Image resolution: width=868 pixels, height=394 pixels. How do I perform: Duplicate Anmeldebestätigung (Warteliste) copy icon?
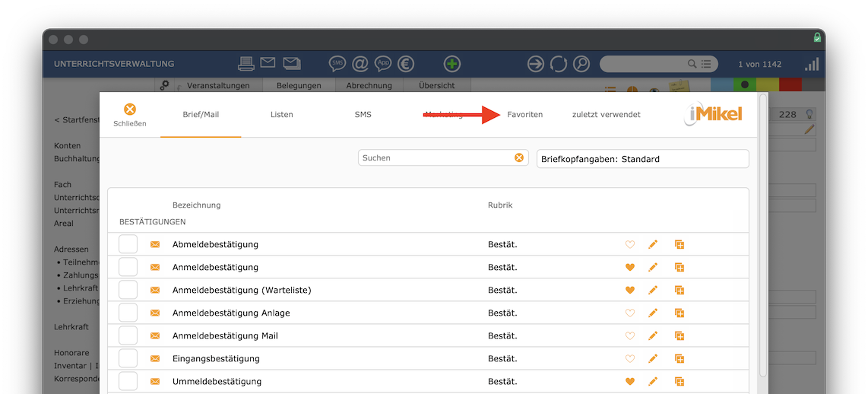click(680, 290)
